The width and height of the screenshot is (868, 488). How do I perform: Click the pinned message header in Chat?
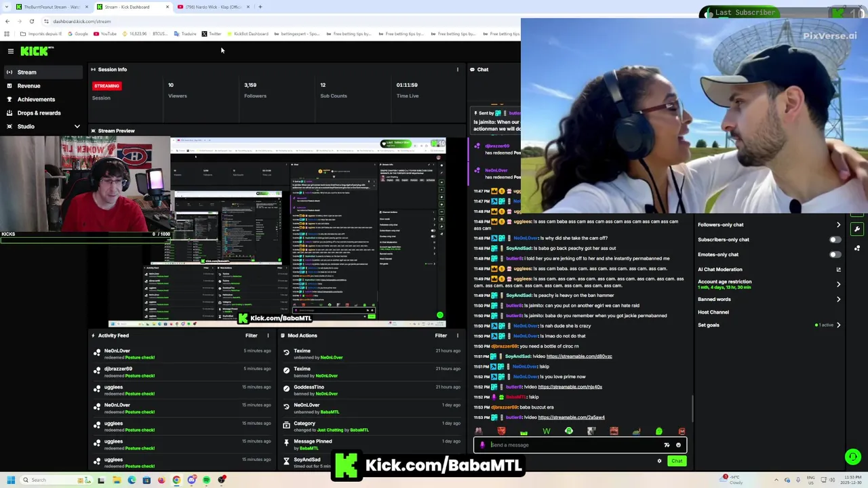coord(496,113)
